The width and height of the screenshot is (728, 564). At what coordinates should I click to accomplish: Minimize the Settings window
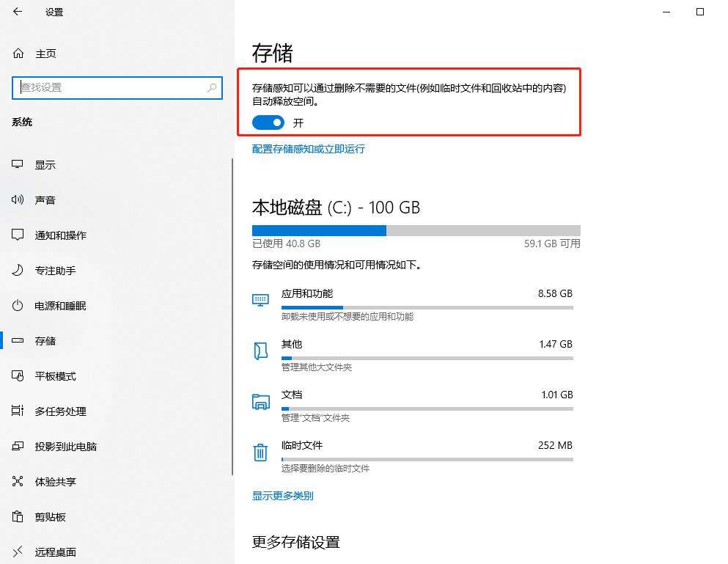666,12
